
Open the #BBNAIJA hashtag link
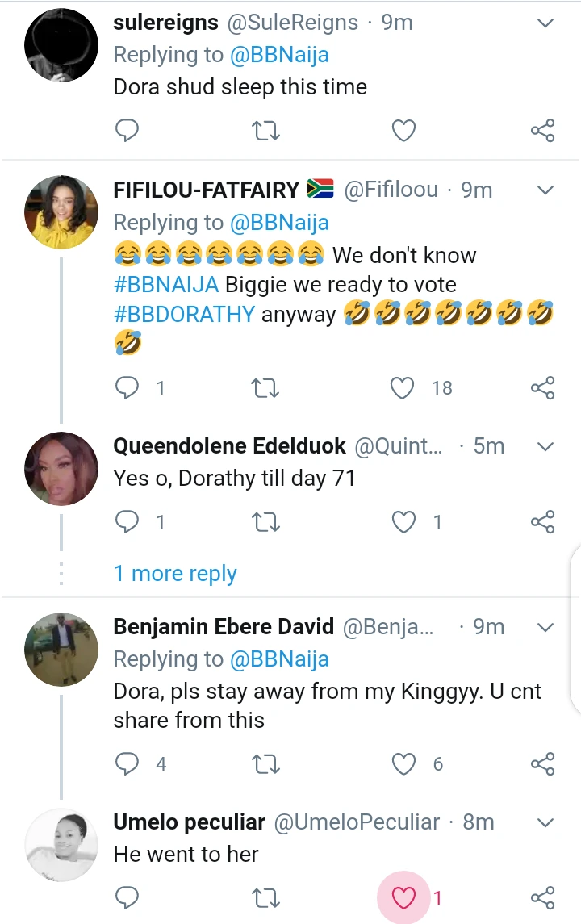tap(165, 285)
